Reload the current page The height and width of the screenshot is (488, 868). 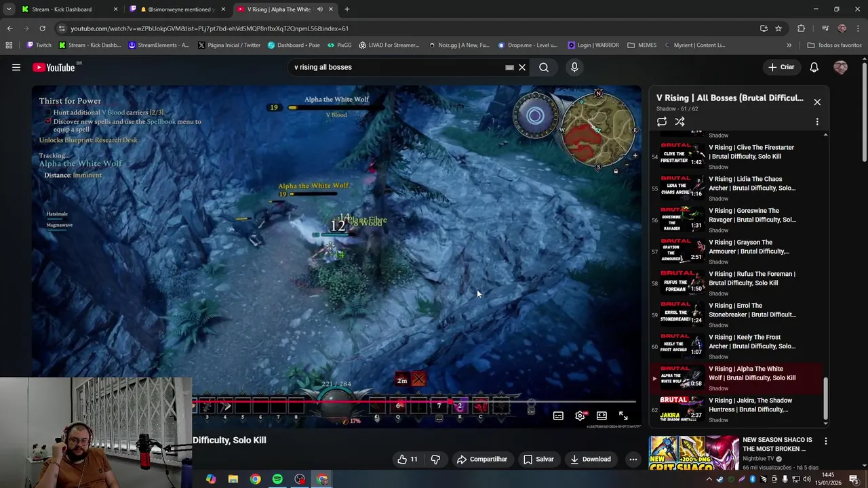(x=42, y=28)
